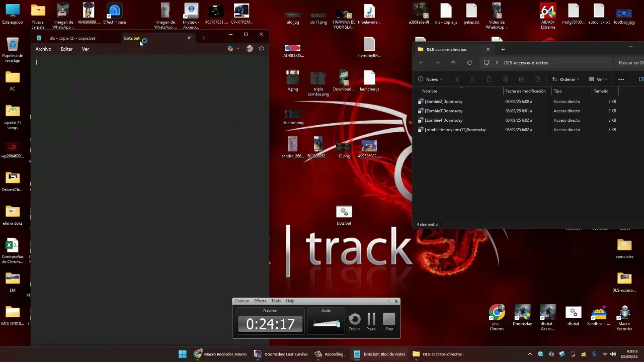Select the bots.bat desktop file icon
This screenshot has width=644, height=362.
coord(344,215)
